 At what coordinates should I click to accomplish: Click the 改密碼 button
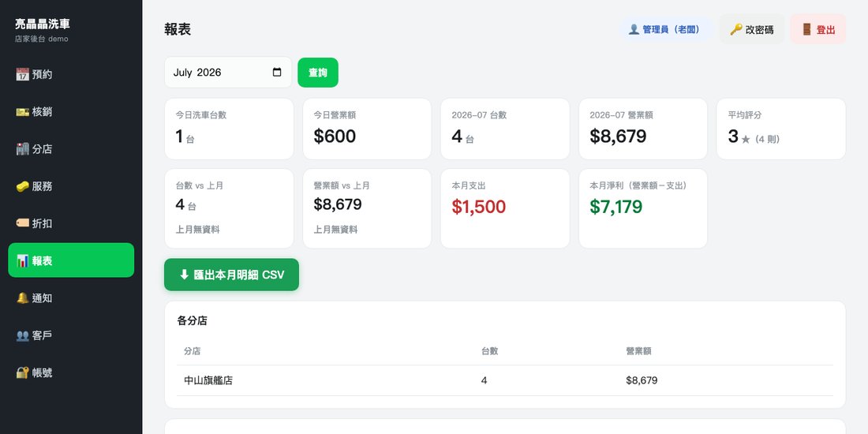click(x=752, y=29)
